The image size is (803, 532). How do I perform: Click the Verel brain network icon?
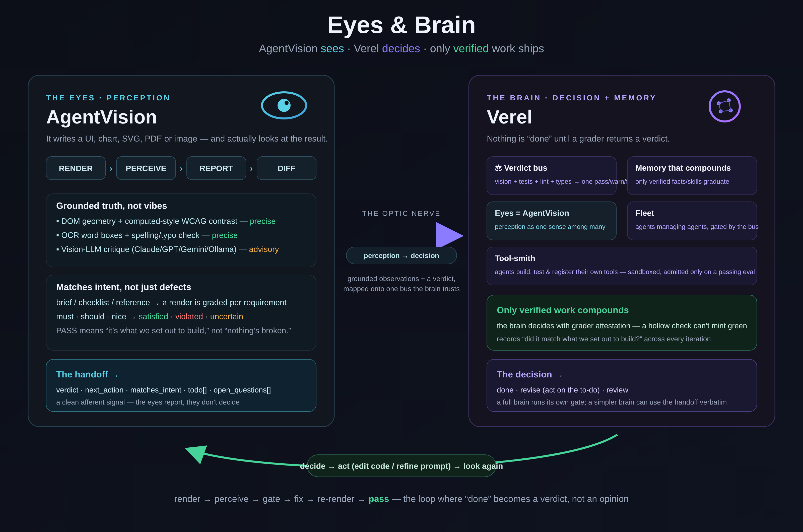tap(724, 106)
